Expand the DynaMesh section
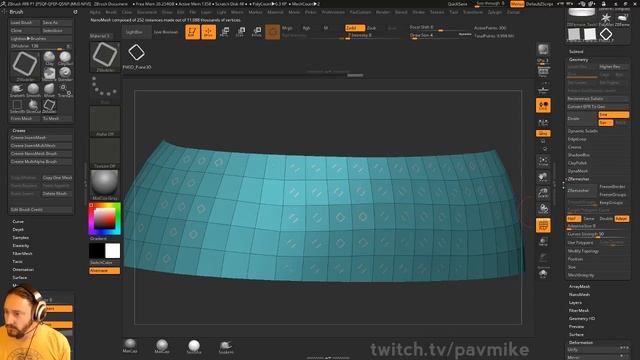The height and width of the screenshot is (360, 640). pos(578,171)
